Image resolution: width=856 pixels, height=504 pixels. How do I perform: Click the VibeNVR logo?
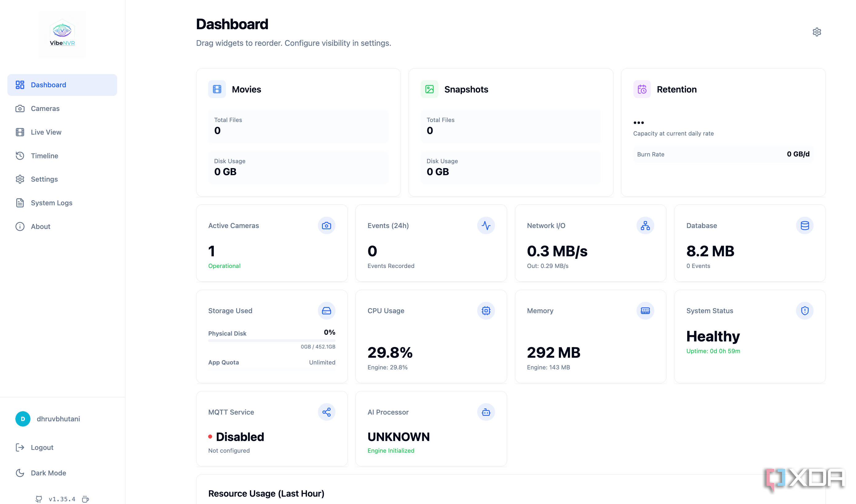[62, 34]
